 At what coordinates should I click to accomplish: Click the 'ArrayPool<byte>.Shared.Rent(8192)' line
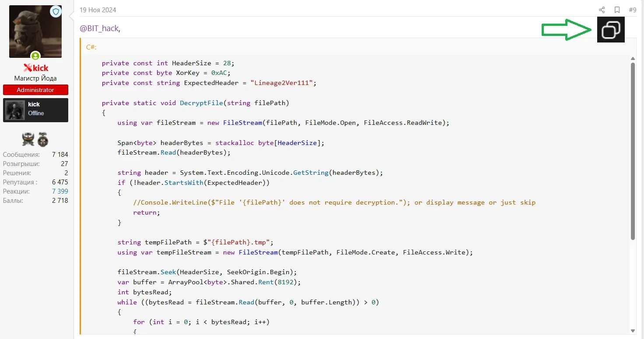210,282
